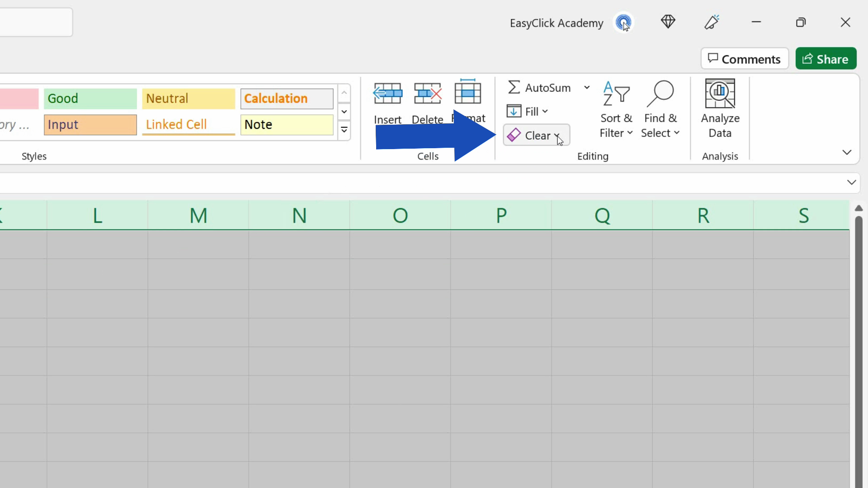
Task: Open the Comments pane
Action: [744, 58]
